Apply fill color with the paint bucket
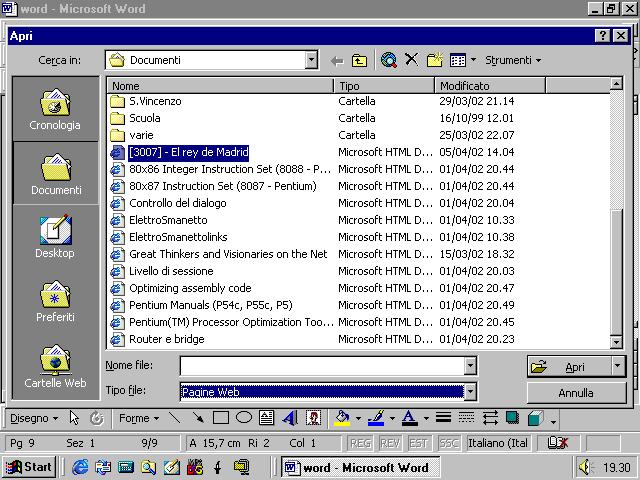Viewport: 640px width, 480px height. 342,418
